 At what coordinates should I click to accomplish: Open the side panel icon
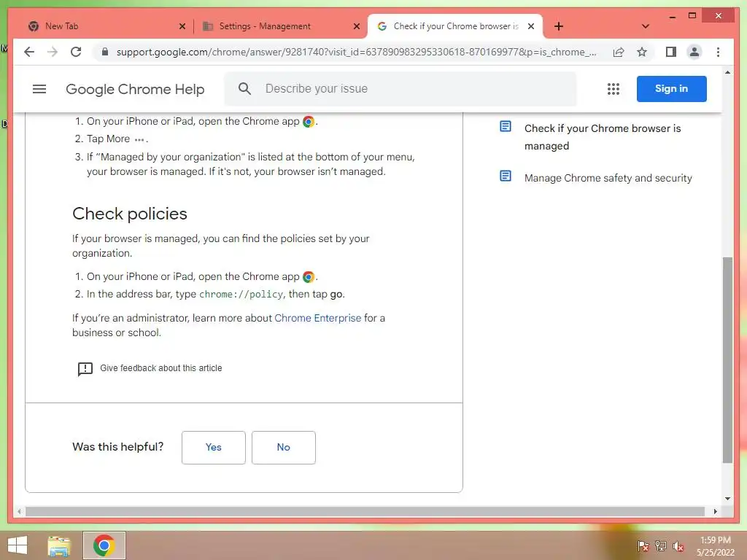pos(671,52)
